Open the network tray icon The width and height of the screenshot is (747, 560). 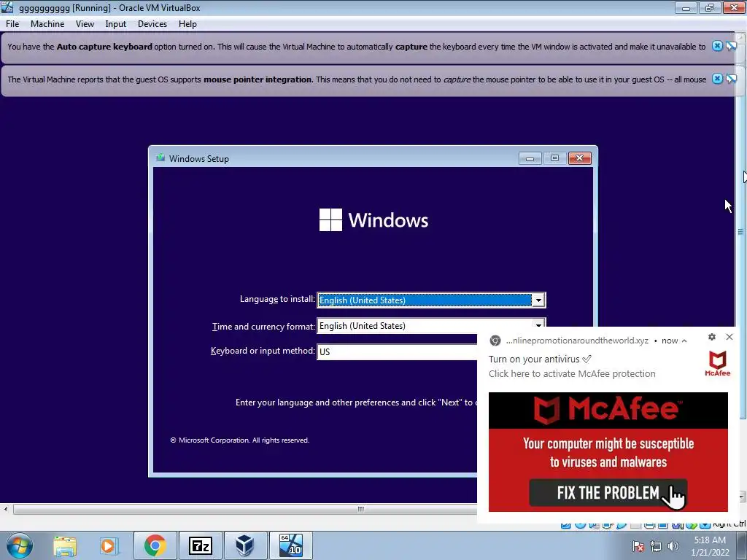pyautogui.click(x=656, y=546)
